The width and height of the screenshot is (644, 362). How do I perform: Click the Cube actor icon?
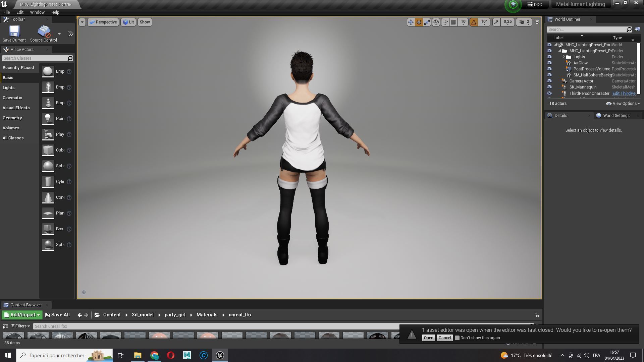[48, 150]
